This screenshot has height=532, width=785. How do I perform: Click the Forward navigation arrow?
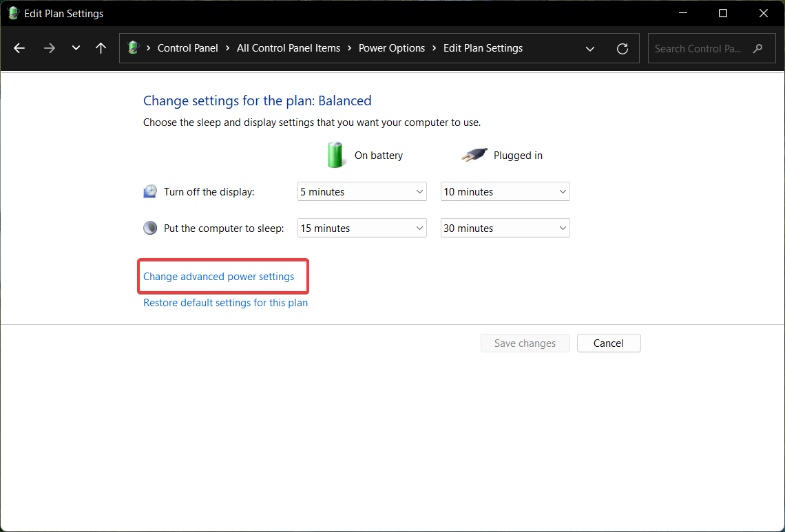tap(49, 48)
